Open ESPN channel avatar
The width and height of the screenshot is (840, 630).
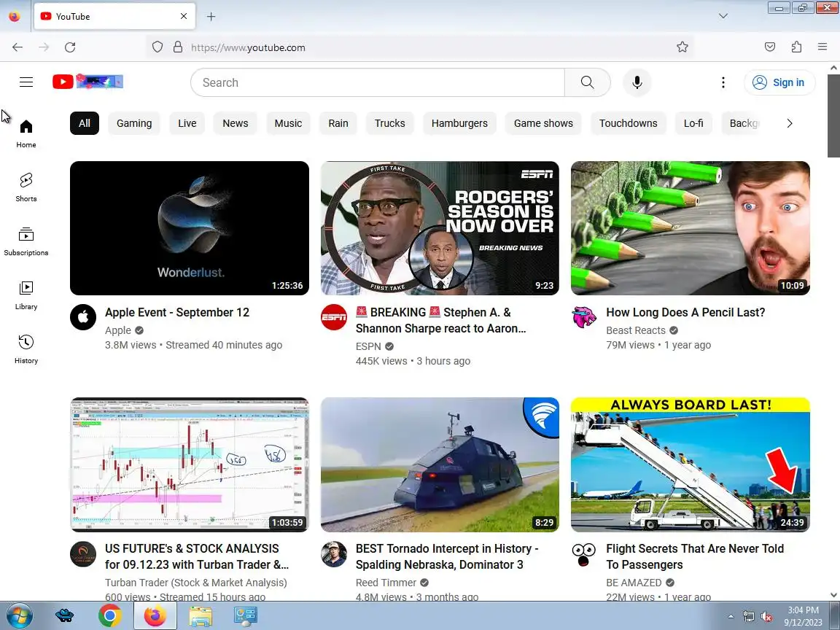[x=334, y=317]
